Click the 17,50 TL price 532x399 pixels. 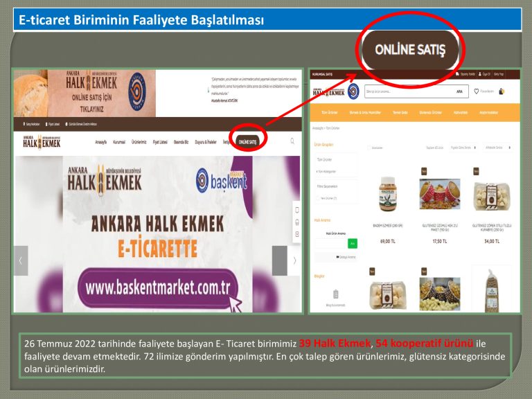(x=440, y=241)
